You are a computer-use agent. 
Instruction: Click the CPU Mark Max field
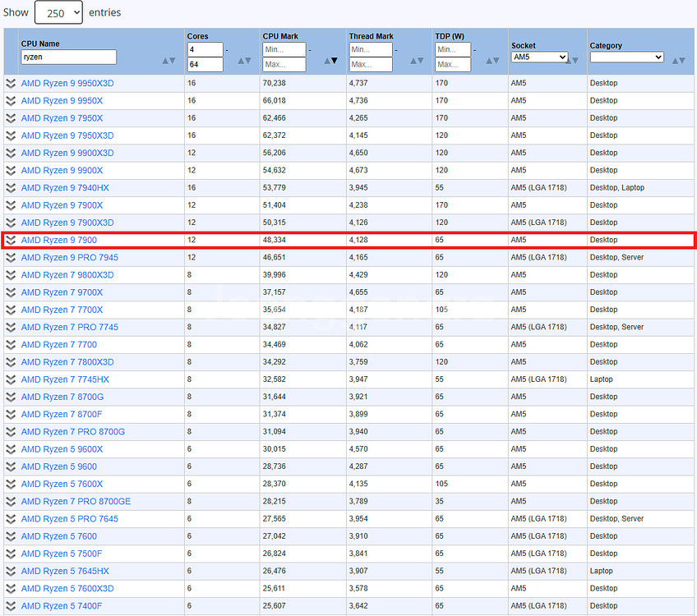(284, 64)
